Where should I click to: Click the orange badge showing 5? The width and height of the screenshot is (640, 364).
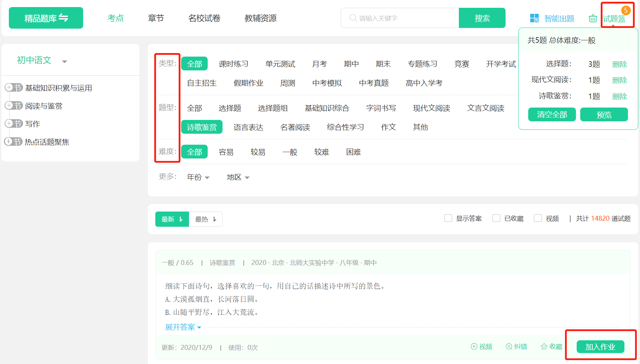tap(626, 10)
